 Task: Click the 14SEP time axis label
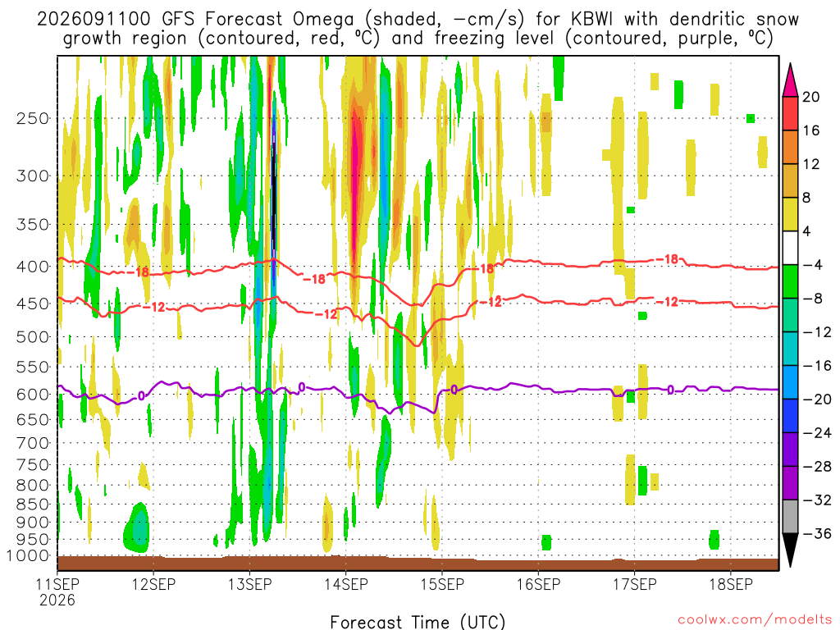(x=346, y=584)
